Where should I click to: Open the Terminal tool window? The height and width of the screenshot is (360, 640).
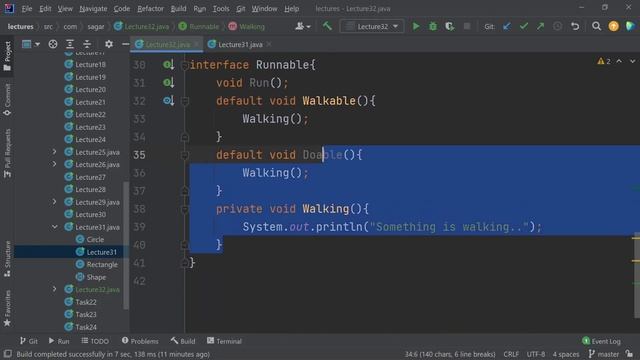click(x=224, y=341)
